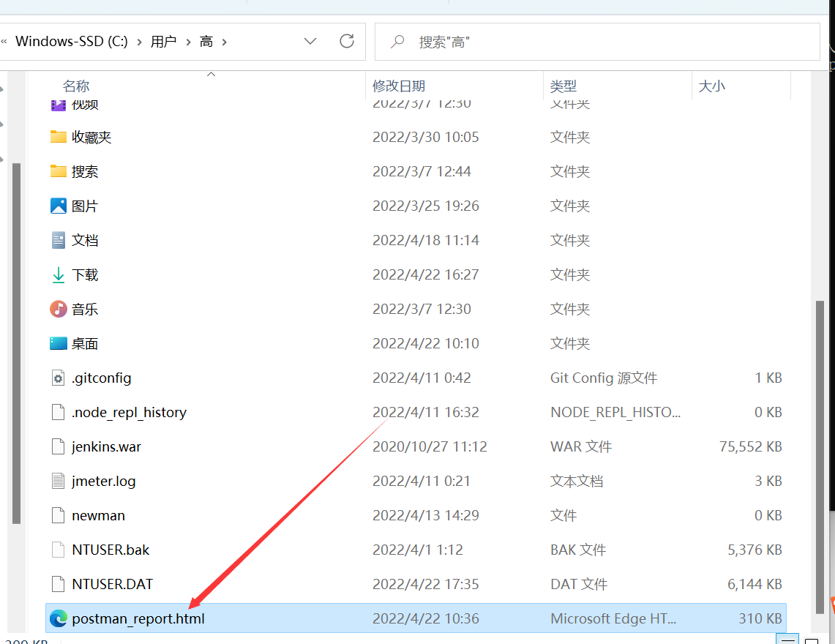
Task: Click the 音乐 music note icon
Action: coord(58,309)
